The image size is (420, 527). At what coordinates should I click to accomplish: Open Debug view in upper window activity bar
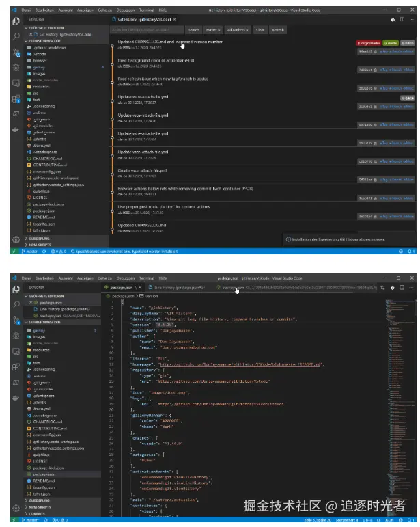pos(16,67)
